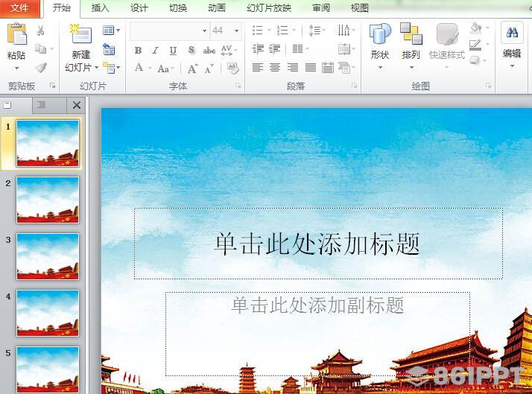This screenshot has width=532, height=394.
Task: Center align the text
Action: (275, 68)
